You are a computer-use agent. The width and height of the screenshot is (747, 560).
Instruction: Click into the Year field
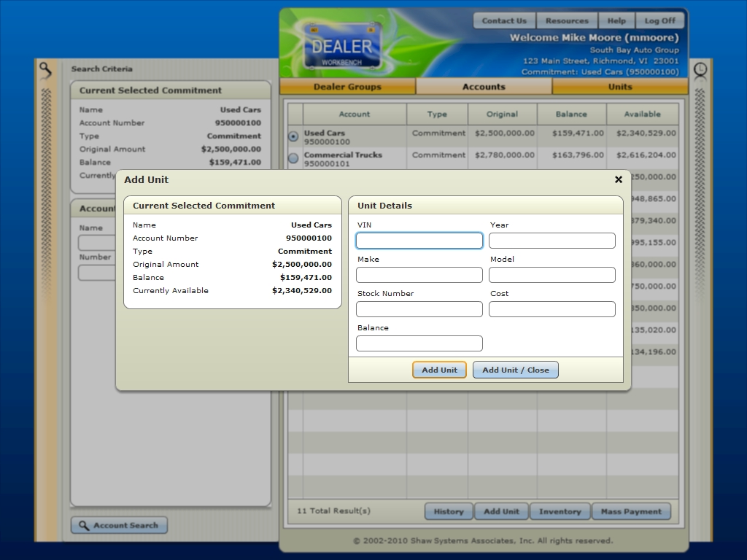click(552, 241)
